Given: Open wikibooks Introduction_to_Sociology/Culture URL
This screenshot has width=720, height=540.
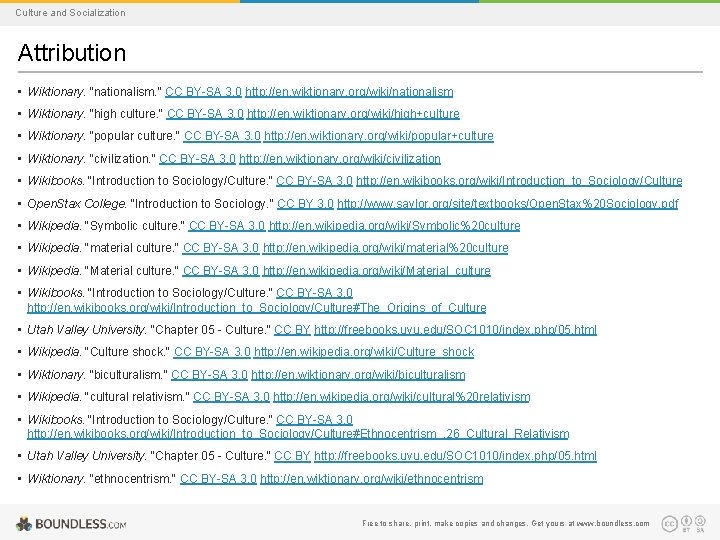Looking at the screenshot, I should pos(519,181).
